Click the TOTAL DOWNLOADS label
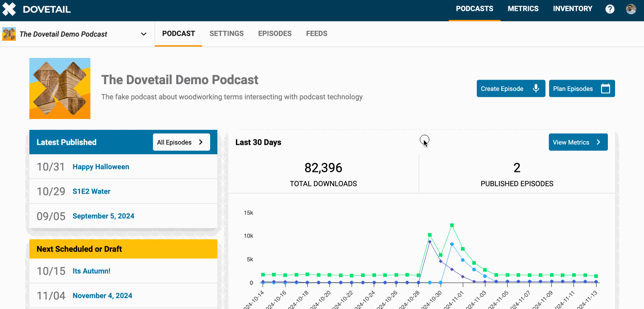Screen dimensions: 644x309 [x=324, y=184]
